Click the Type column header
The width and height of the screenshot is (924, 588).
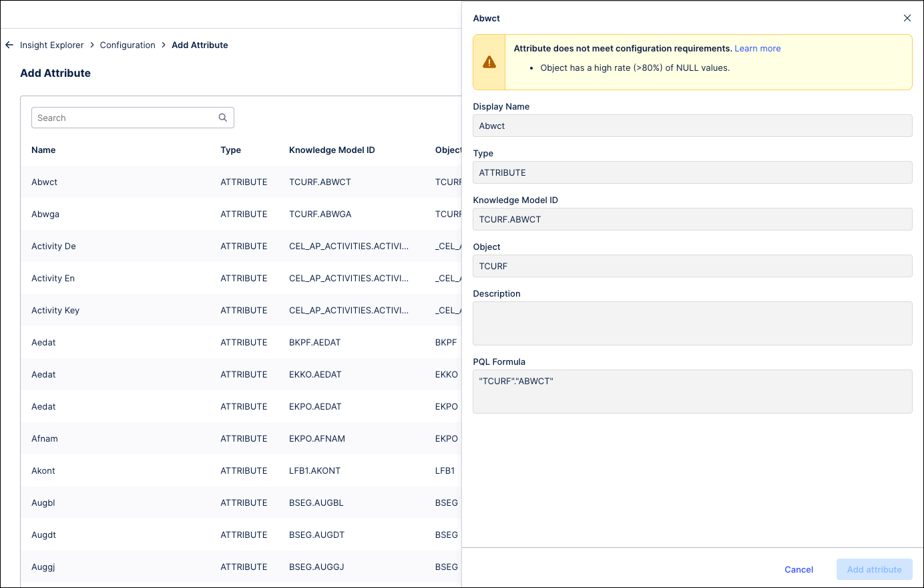[231, 150]
